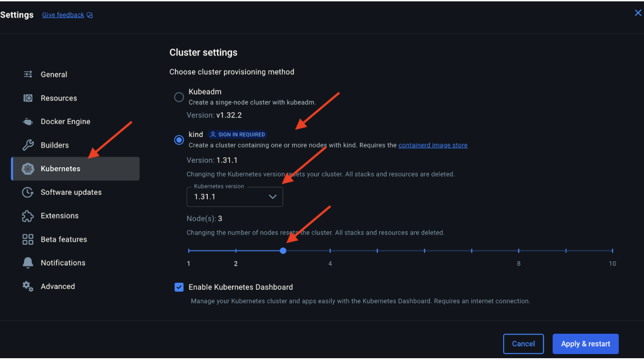The height and width of the screenshot is (360, 644).
Task: Click the Beta features grid icon
Action: (28, 239)
